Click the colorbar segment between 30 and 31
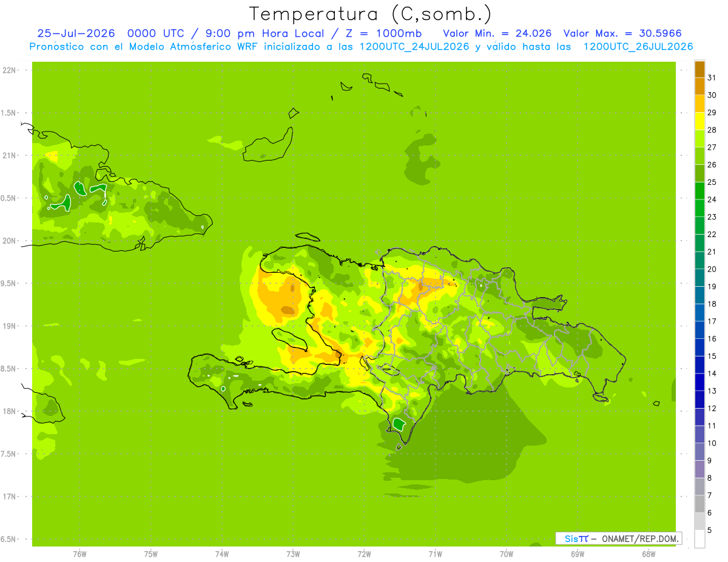 point(699,86)
